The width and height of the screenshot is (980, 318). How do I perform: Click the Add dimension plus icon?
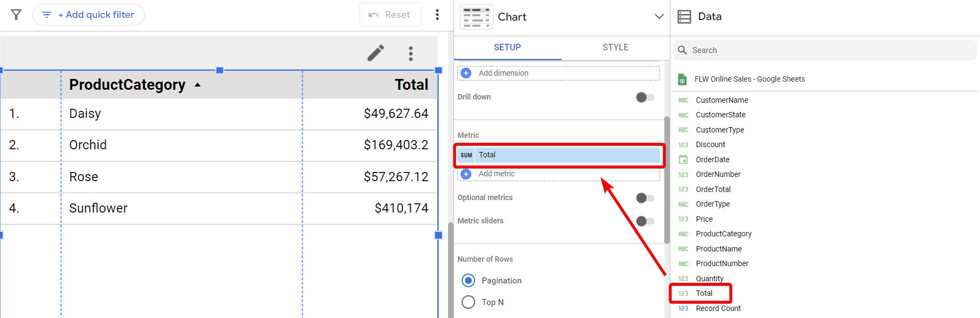click(466, 73)
